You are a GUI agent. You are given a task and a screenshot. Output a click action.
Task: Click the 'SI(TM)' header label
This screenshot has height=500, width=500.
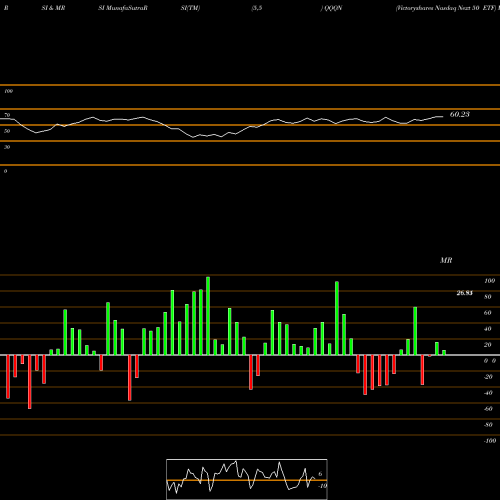point(190,8)
